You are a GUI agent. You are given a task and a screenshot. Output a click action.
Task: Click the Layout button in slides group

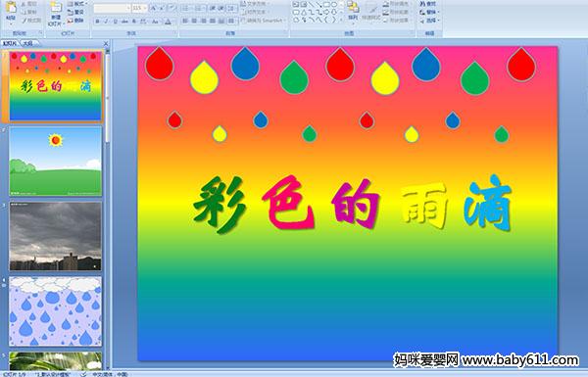point(76,4)
